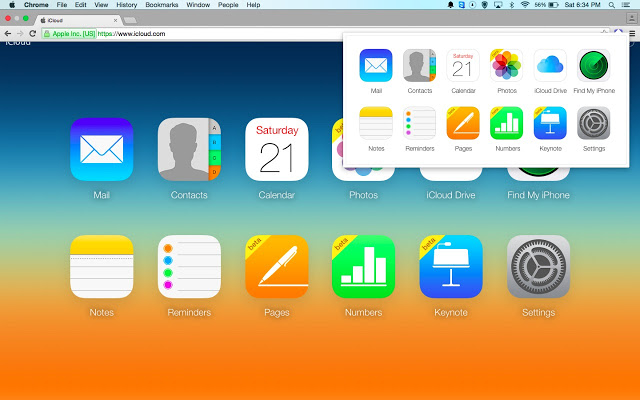
Task: Click the large Photos label text
Action: tap(363, 195)
